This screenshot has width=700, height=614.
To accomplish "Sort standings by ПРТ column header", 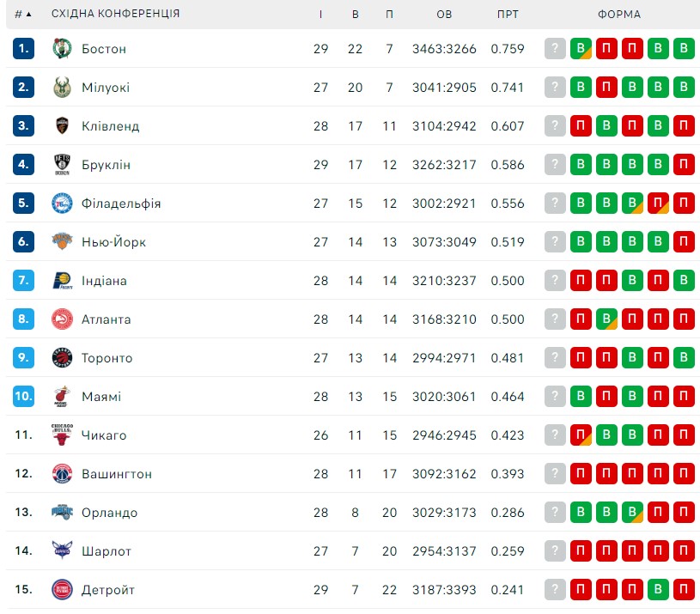I will (x=508, y=15).
